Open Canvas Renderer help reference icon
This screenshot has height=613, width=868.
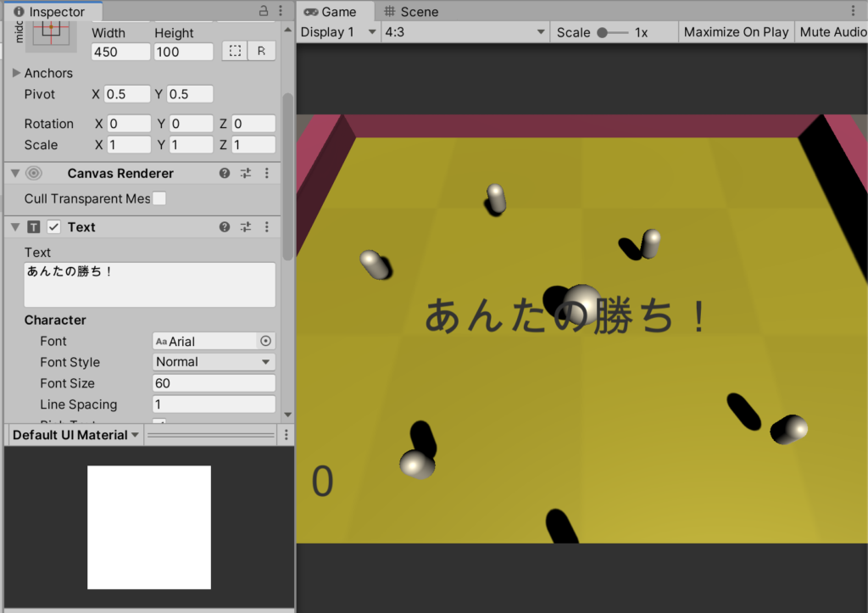224,173
